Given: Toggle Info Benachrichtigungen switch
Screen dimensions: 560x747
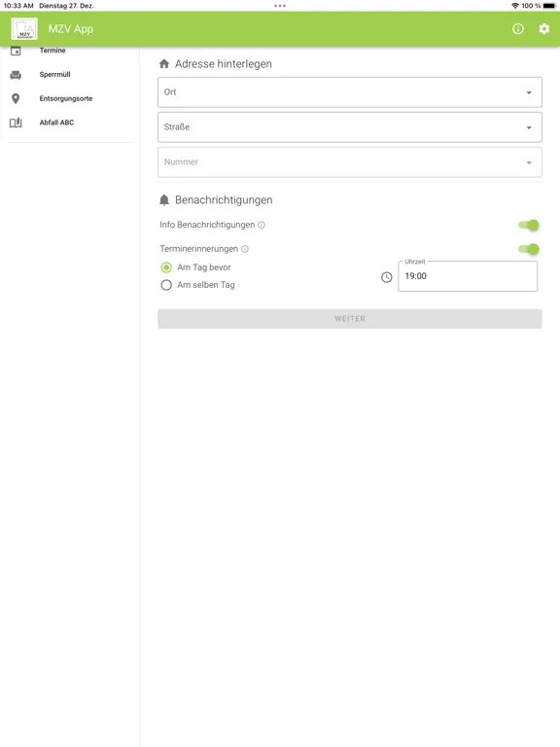Looking at the screenshot, I should click(x=529, y=225).
